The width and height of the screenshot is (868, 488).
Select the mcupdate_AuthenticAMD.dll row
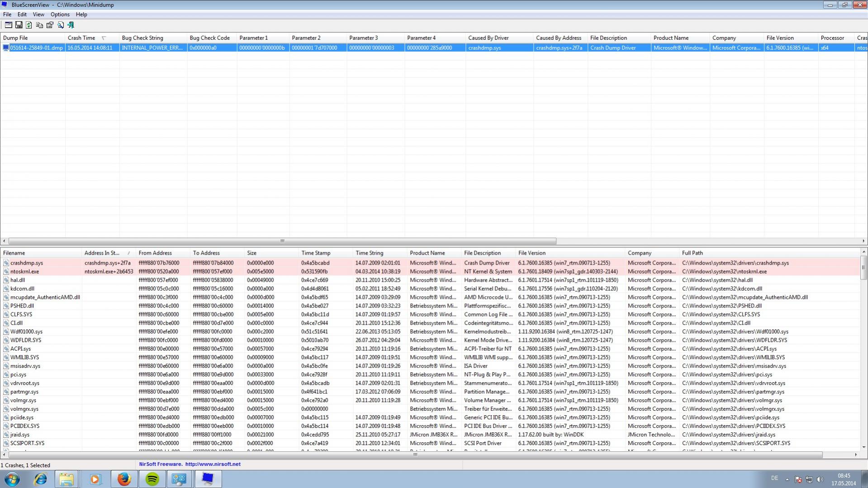coord(430,297)
